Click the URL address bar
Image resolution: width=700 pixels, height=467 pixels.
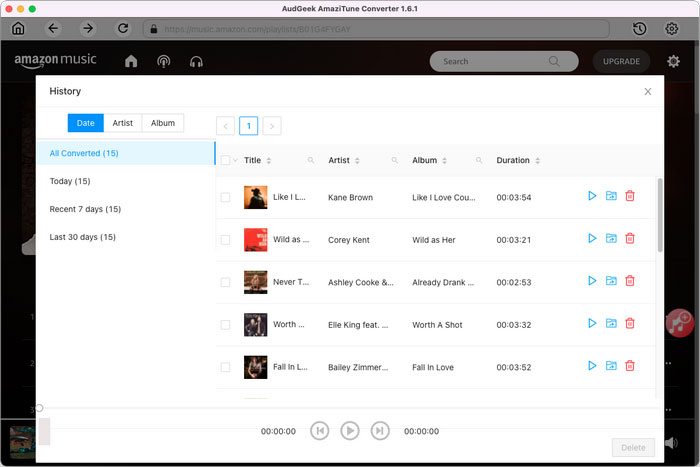point(376,29)
